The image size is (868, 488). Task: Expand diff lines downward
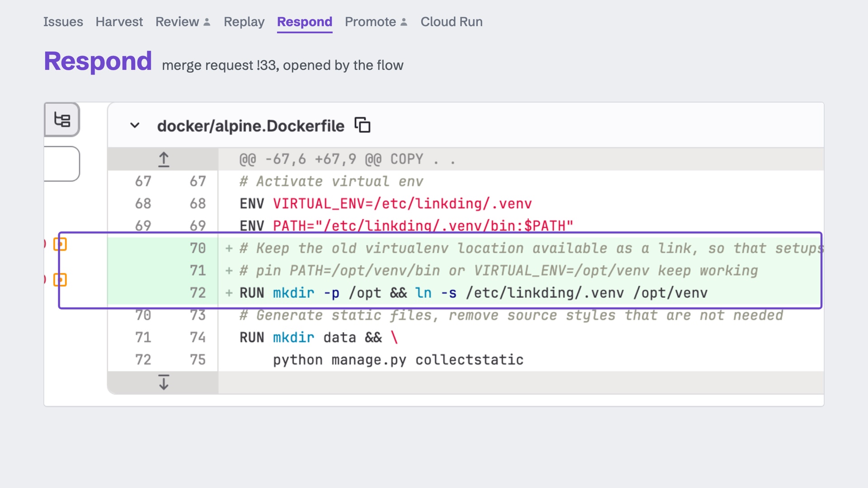click(164, 382)
